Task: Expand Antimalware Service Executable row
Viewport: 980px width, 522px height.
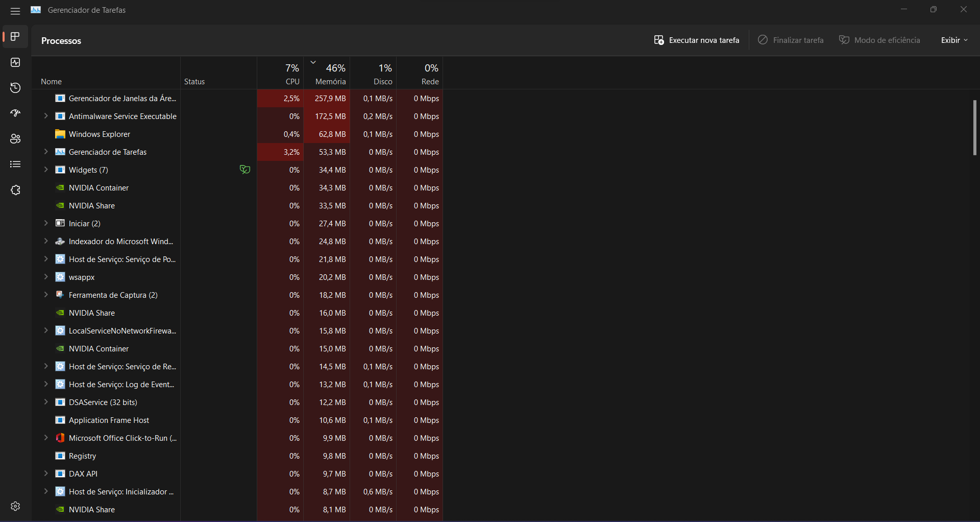Action: click(x=46, y=116)
